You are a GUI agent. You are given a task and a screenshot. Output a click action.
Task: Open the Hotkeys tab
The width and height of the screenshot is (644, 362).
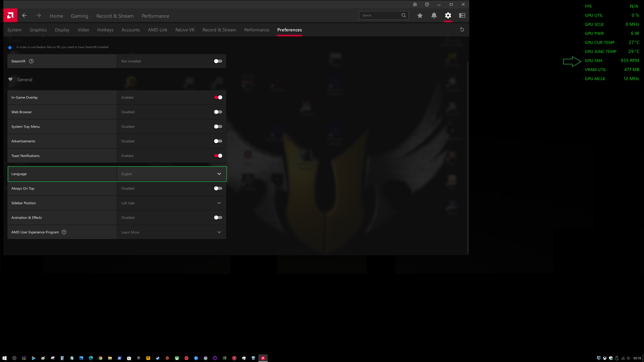[105, 30]
